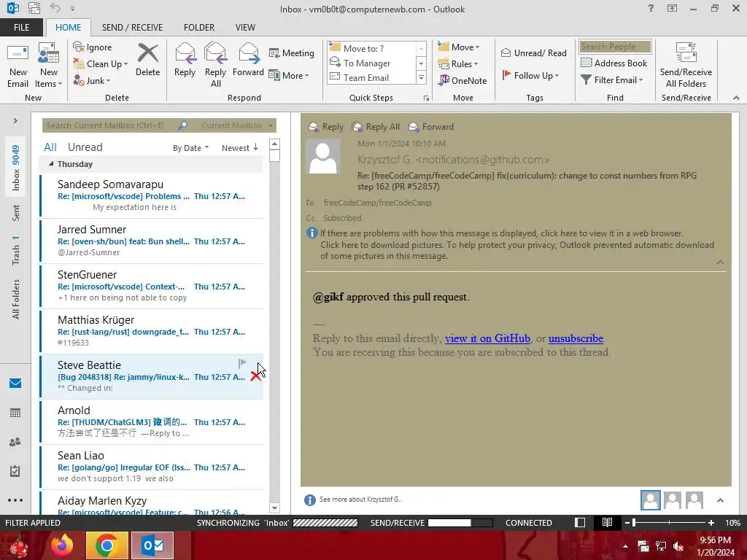747x560 pixels.
Task: Switch to Mail view
Action: coord(15,384)
